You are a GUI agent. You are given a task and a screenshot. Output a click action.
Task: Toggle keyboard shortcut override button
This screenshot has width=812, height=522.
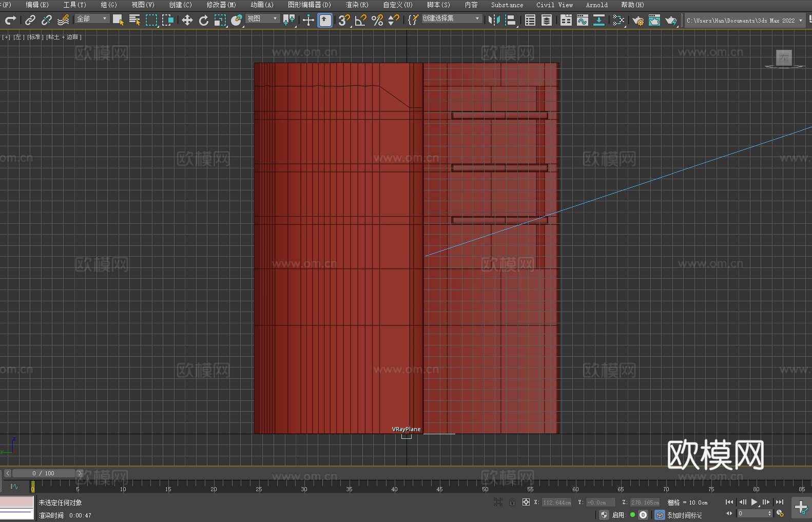(x=325, y=20)
